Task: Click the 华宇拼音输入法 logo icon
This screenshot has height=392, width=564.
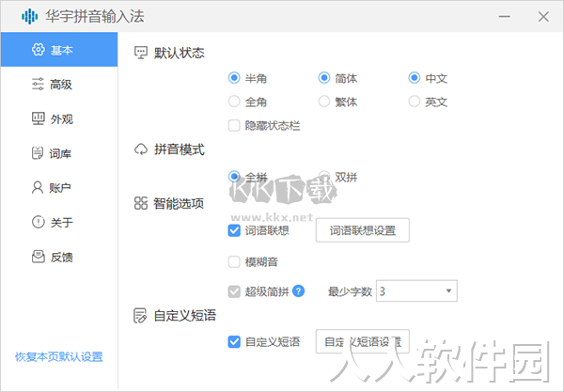Action: pyautogui.click(x=29, y=16)
